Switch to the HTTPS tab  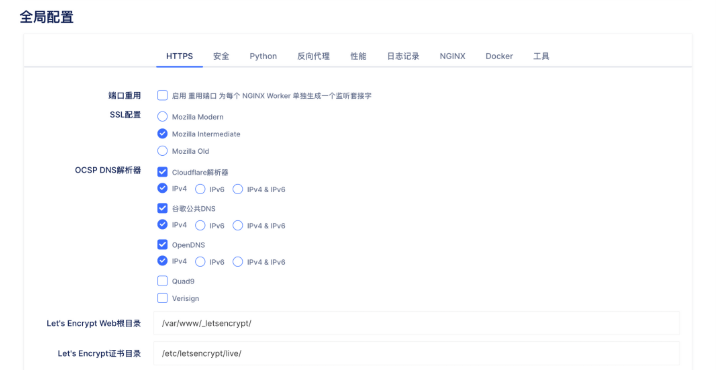(179, 56)
